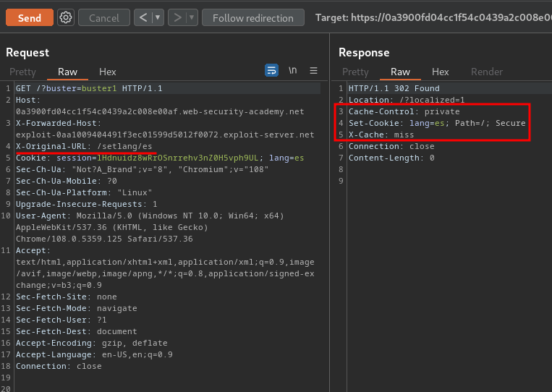Toggle line wrap icon in Request
Image resolution: width=552 pixels, height=392 pixels.
(271, 70)
